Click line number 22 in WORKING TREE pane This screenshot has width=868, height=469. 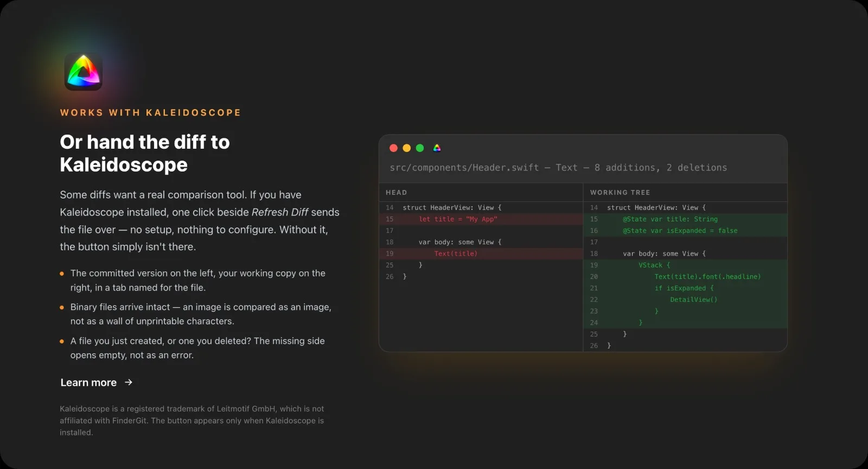[x=594, y=300]
